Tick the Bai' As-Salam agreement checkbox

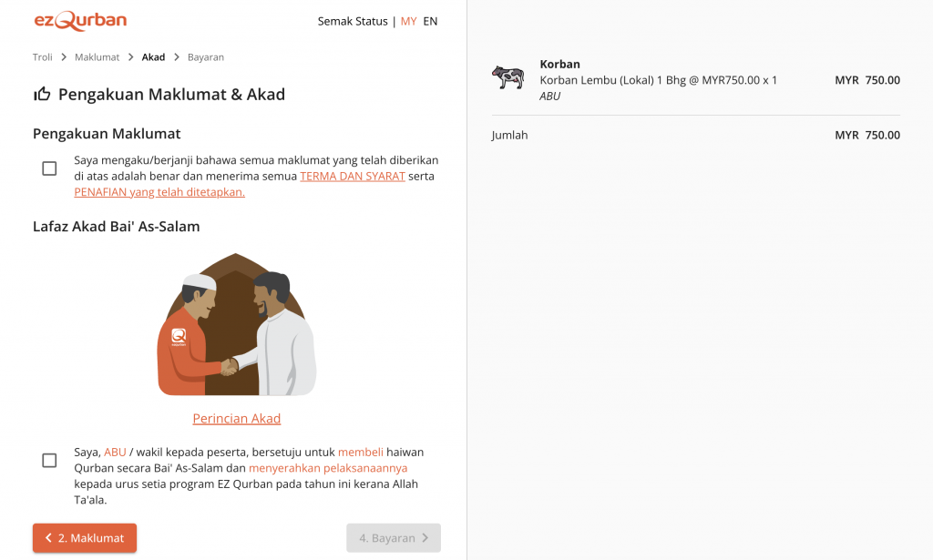coord(49,460)
